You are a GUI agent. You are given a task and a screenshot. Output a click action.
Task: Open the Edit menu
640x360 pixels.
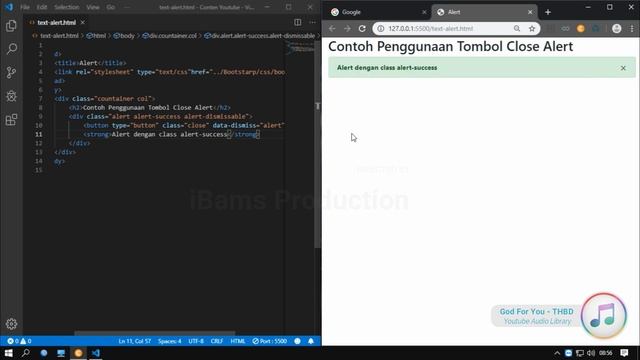tap(42, 7)
